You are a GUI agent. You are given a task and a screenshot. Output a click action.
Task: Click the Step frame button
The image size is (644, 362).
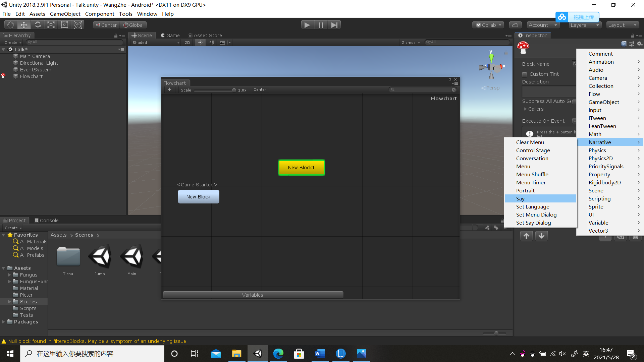point(334,25)
